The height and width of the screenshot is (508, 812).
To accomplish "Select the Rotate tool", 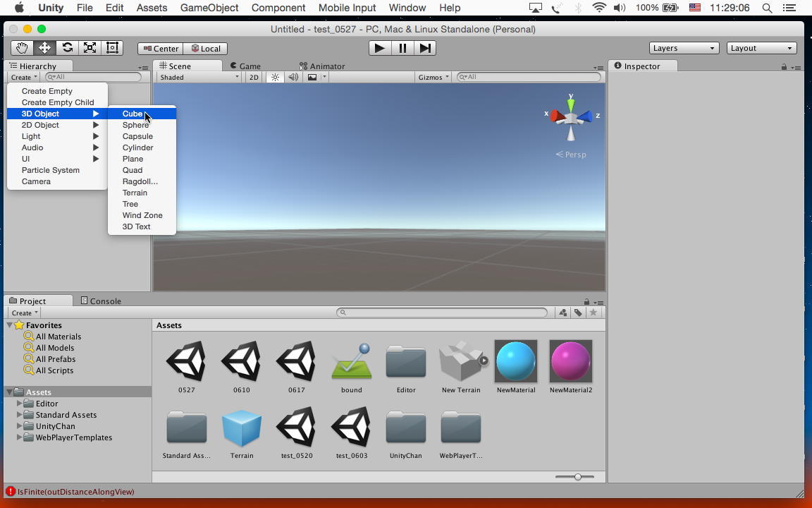I will (67, 48).
